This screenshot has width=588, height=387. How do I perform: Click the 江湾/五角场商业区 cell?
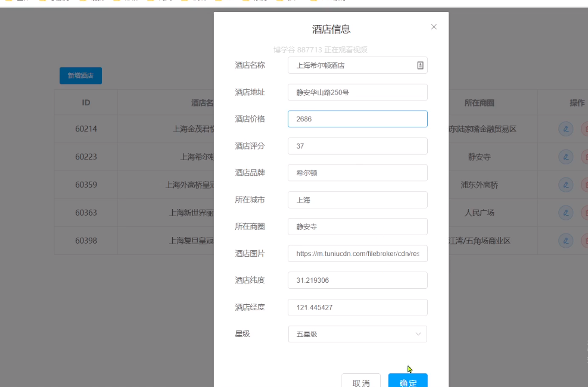pyautogui.click(x=480, y=241)
